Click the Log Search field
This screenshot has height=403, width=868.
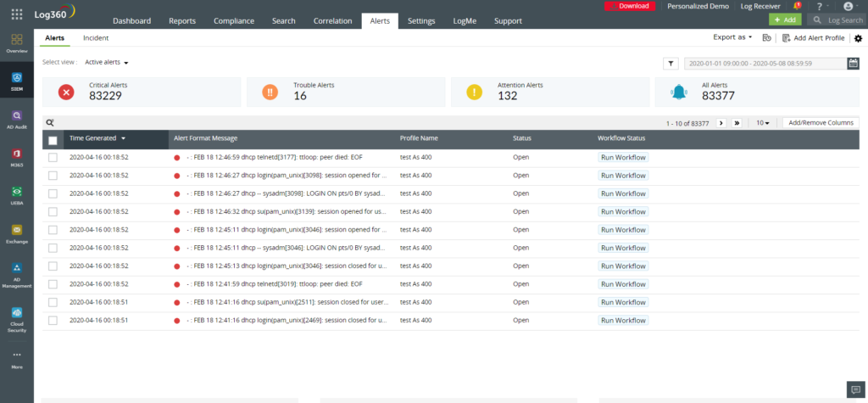coord(837,20)
